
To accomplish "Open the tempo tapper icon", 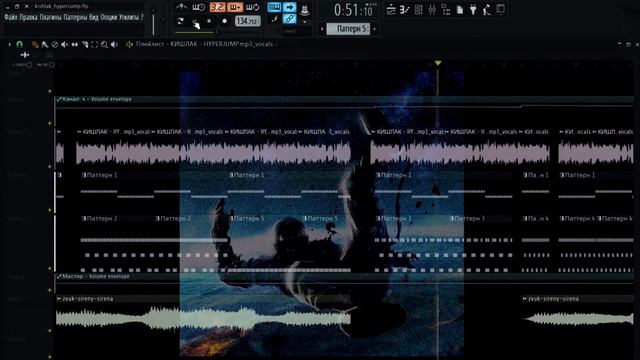I will coord(487,10).
